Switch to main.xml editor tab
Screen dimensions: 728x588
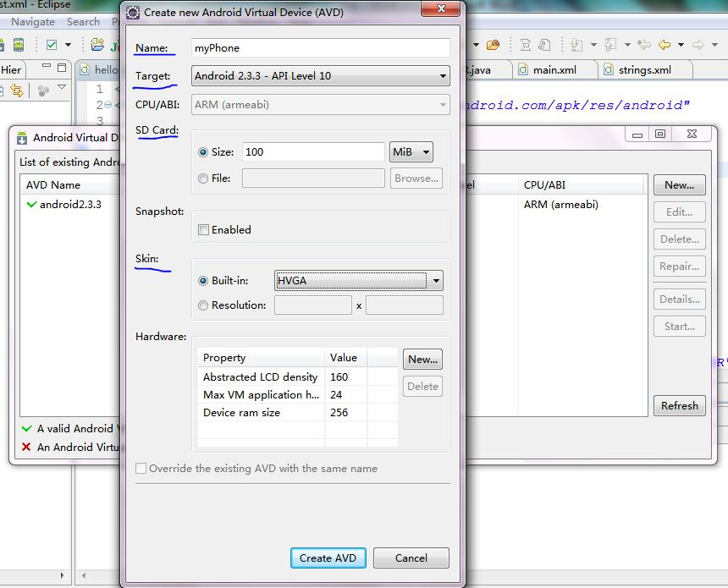[x=554, y=69]
